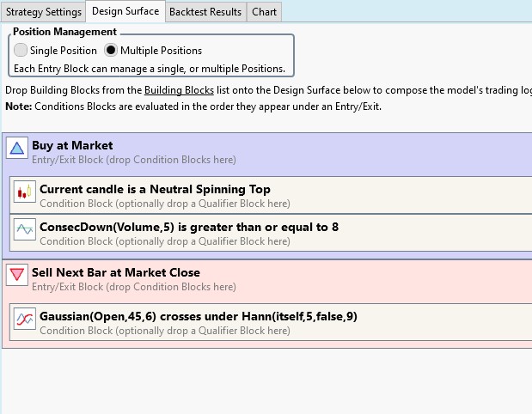The image size is (532, 414).
Task: Click the Multiple Positions label text
Action: 162,51
